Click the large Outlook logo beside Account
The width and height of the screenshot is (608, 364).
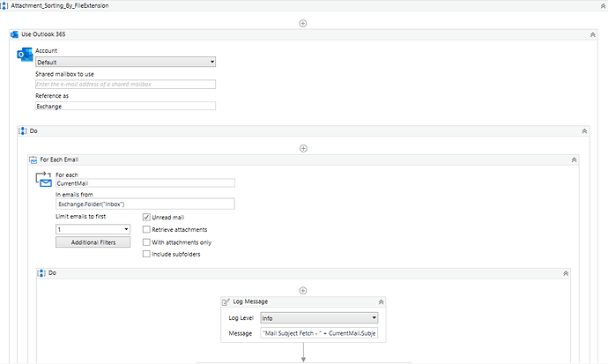[x=25, y=55]
